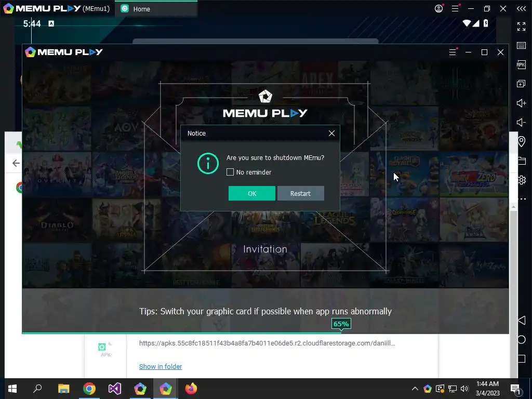Image resolution: width=532 pixels, height=399 pixels.
Task: Click the download URL text
Action: pos(267,343)
